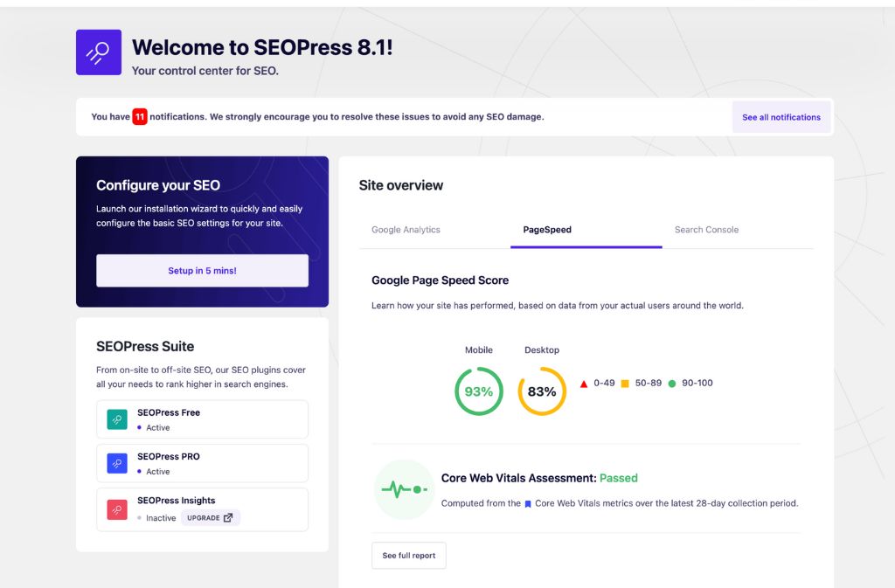895x588 pixels.
Task: Click the SEOPress PRO plugin icon
Action: click(115, 462)
